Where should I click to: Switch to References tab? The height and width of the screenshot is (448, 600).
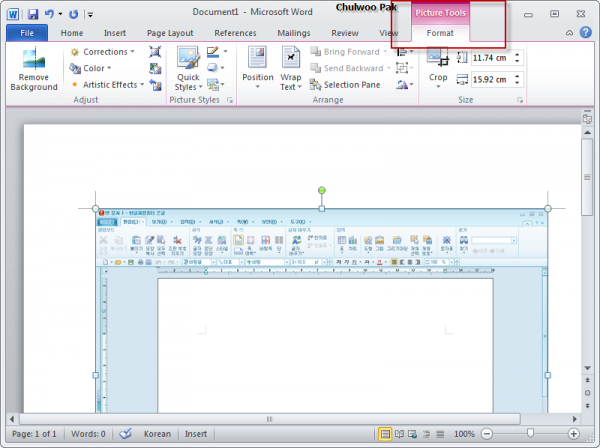[235, 33]
